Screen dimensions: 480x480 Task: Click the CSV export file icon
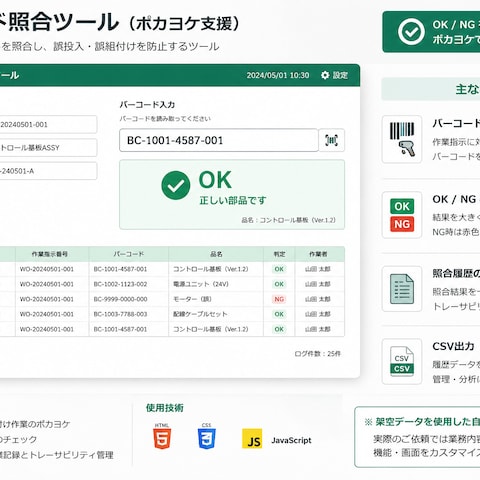click(x=402, y=362)
